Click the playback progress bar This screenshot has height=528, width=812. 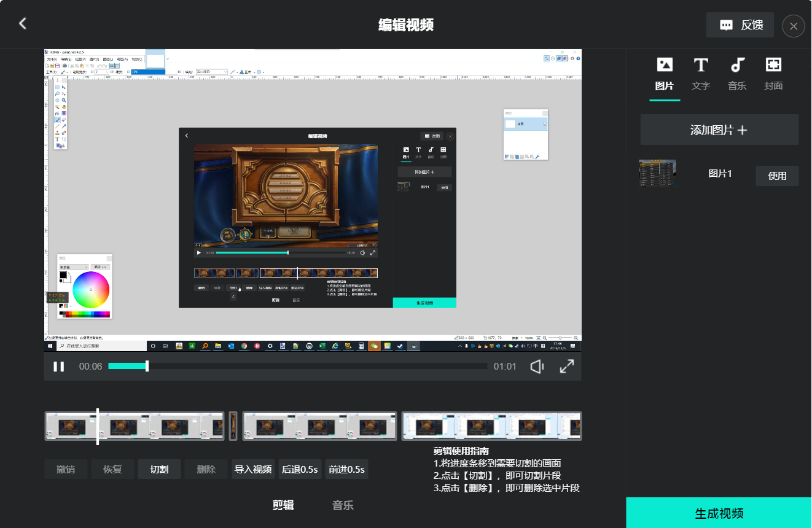pyautogui.click(x=297, y=366)
